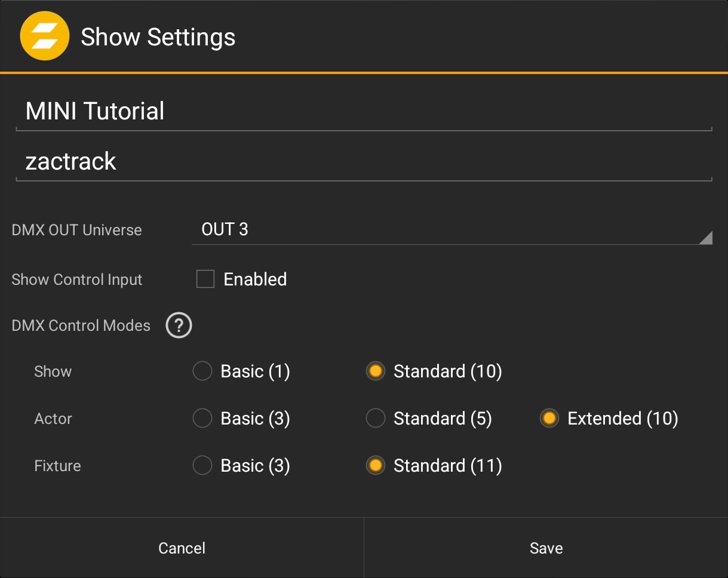Image resolution: width=728 pixels, height=578 pixels.
Task: Open the DMX Control Modes help icon
Action: click(x=178, y=325)
